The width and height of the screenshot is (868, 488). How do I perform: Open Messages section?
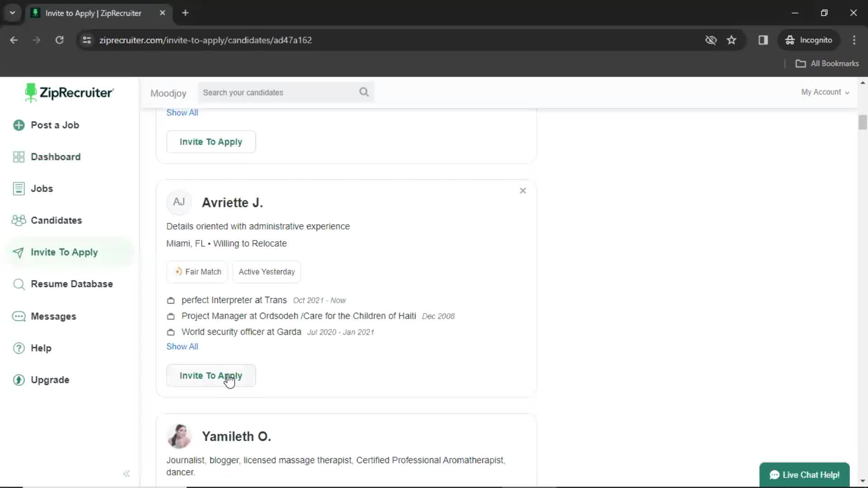tap(53, 316)
